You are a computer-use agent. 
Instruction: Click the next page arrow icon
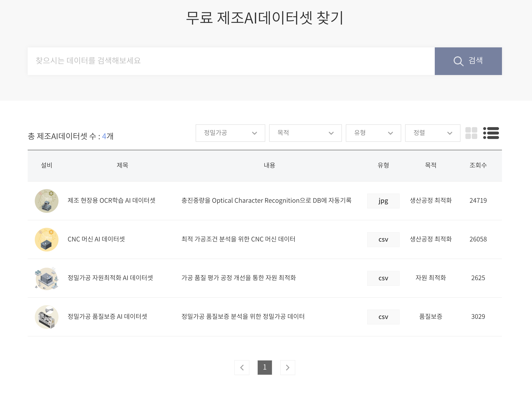[x=288, y=368]
